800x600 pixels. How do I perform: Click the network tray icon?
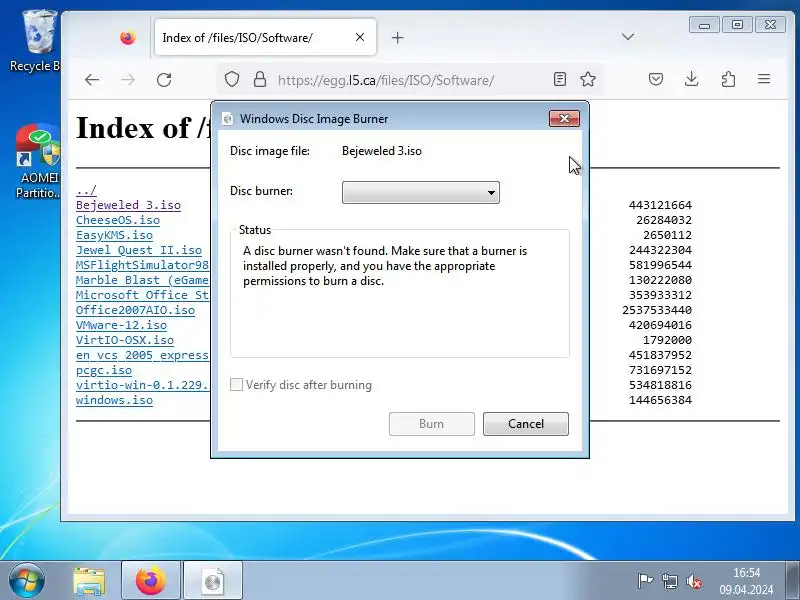(x=670, y=581)
